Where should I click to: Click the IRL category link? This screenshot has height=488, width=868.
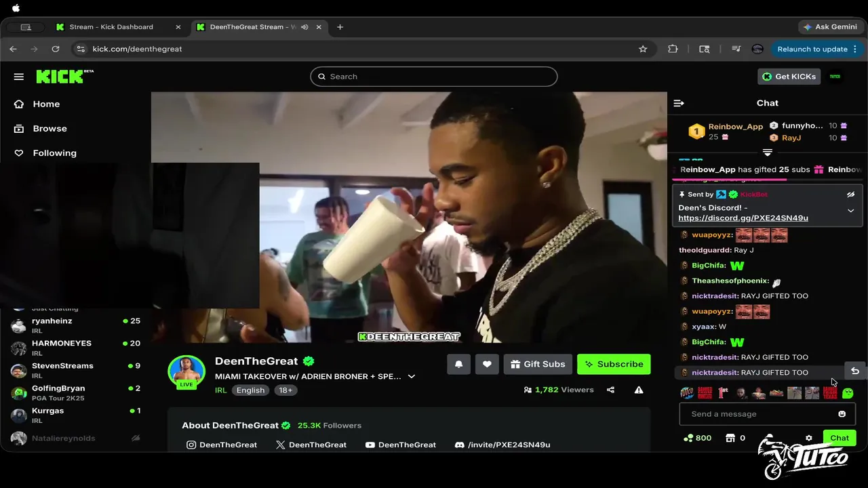220,390
